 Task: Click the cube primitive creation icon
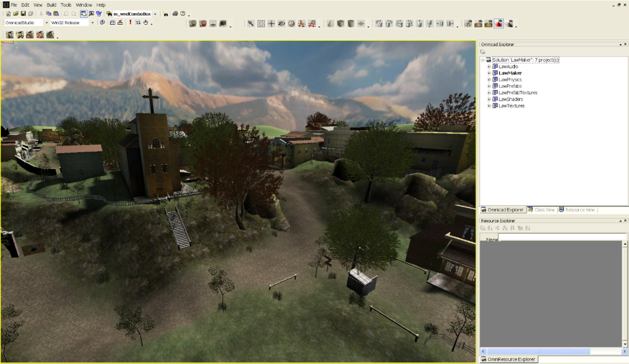pyautogui.click(x=341, y=23)
